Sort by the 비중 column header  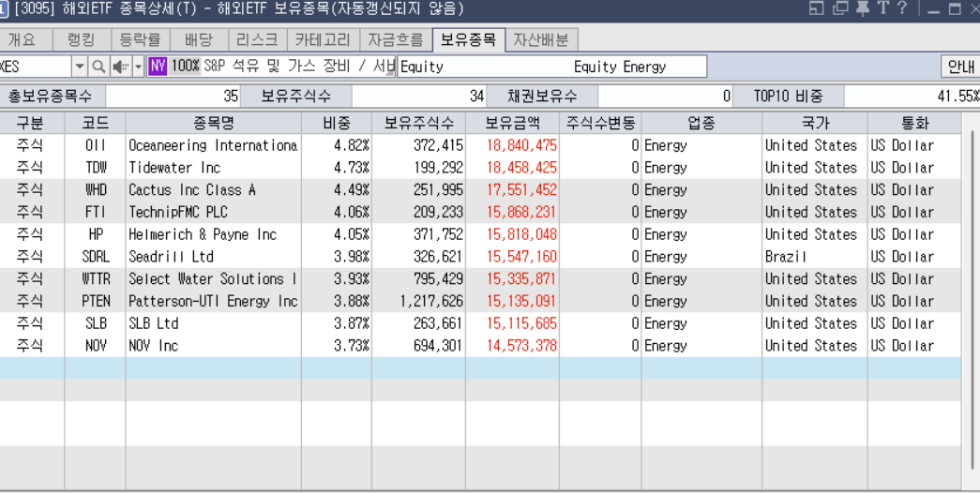[x=337, y=123]
